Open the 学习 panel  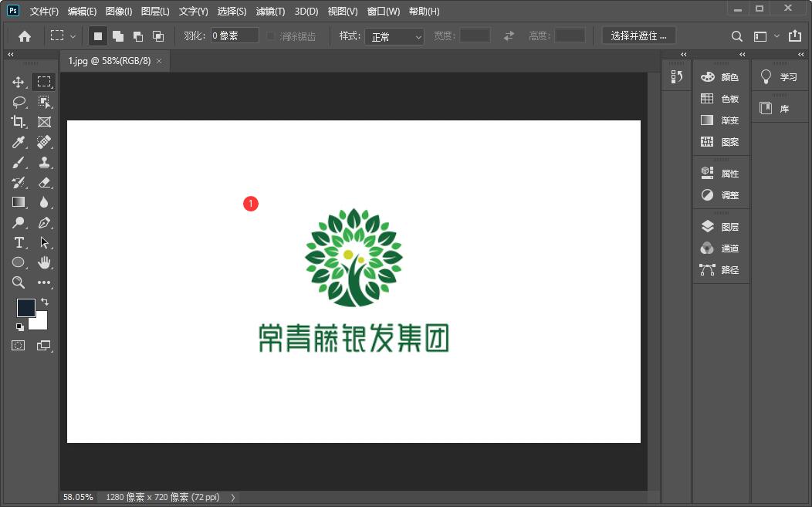tap(780, 77)
